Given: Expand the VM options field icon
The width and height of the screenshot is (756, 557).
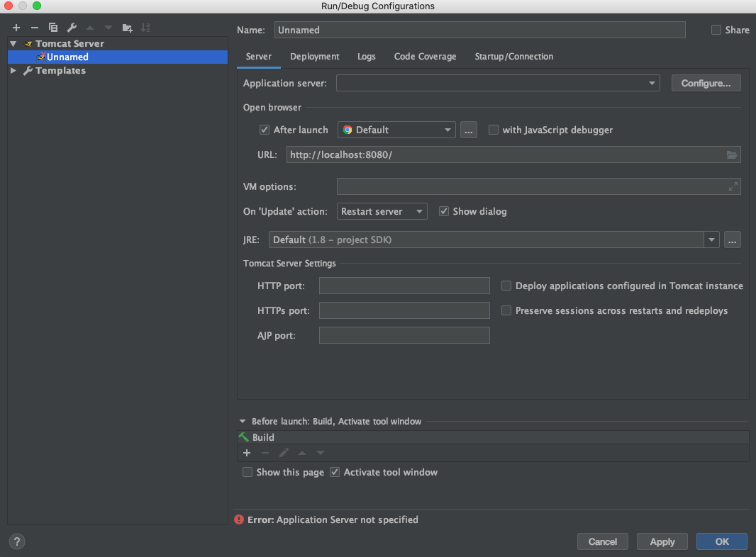Looking at the screenshot, I should [x=733, y=186].
